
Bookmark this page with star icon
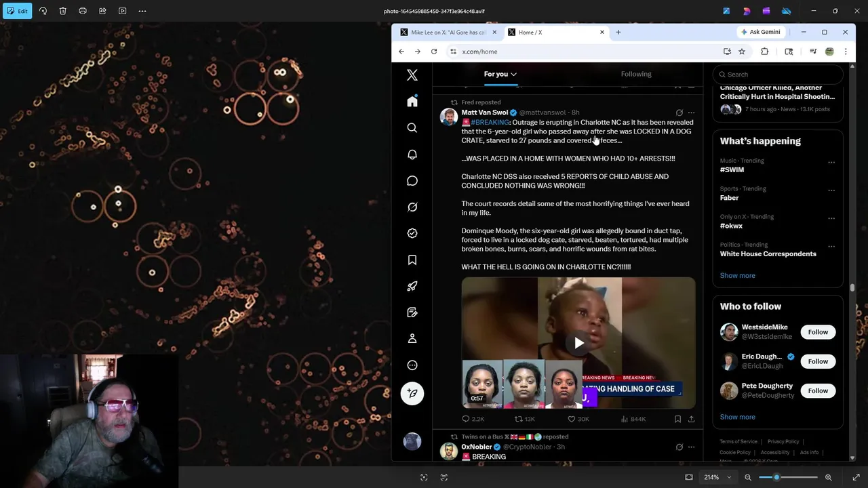click(742, 52)
